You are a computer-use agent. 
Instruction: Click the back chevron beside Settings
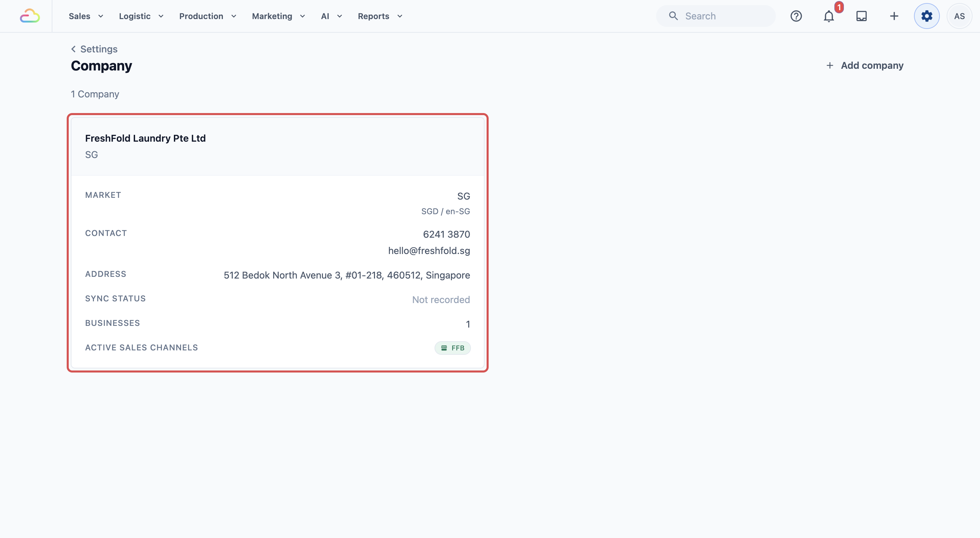coord(73,49)
